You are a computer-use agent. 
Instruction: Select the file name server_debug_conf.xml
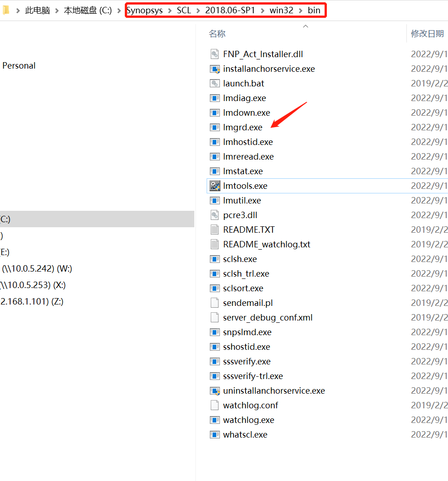click(268, 317)
